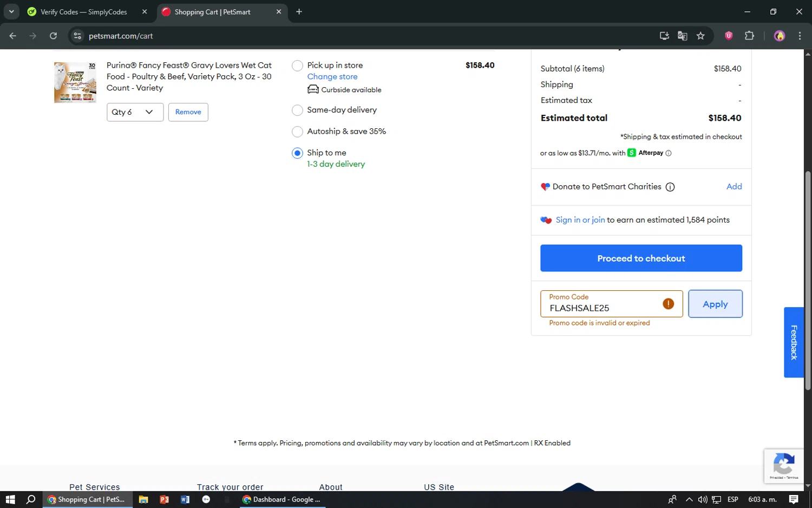Open the Fancy Feast product thumbnail
812x508 pixels.
[75, 82]
